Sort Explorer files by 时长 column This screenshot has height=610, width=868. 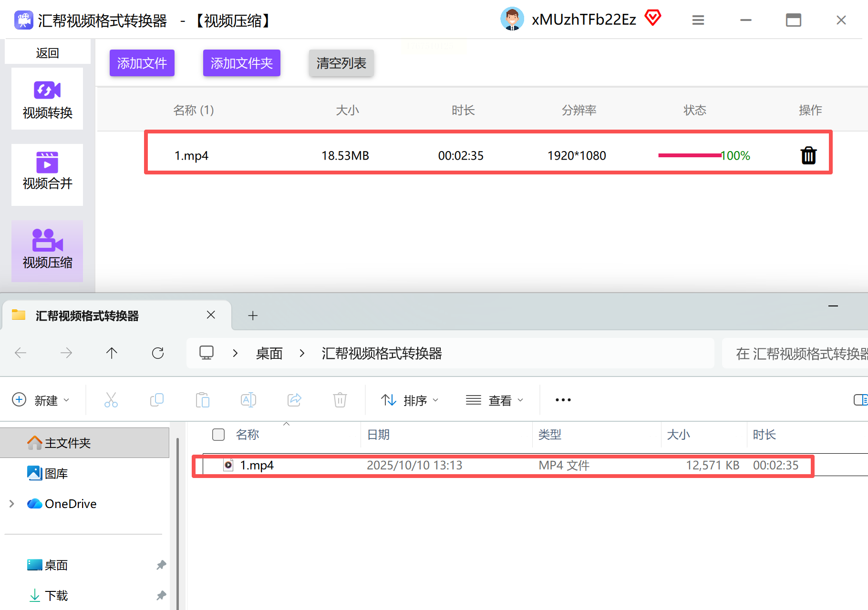point(765,435)
